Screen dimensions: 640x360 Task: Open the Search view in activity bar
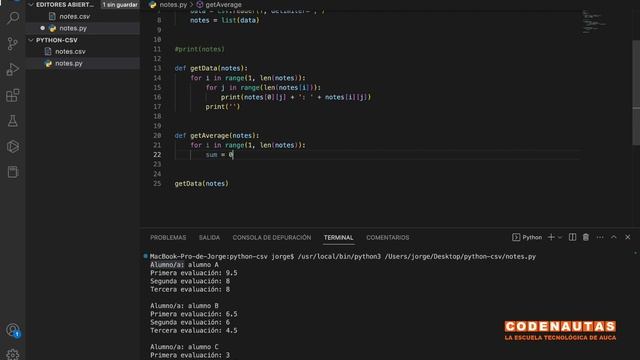pyautogui.click(x=13, y=18)
